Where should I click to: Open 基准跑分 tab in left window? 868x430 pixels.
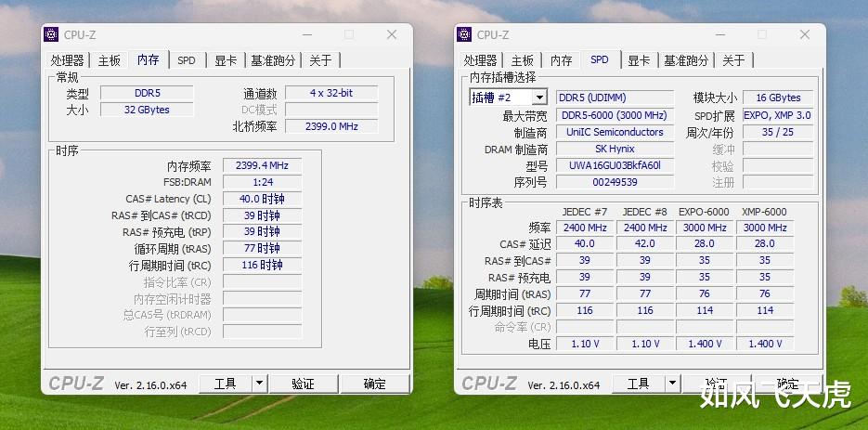[x=273, y=60]
